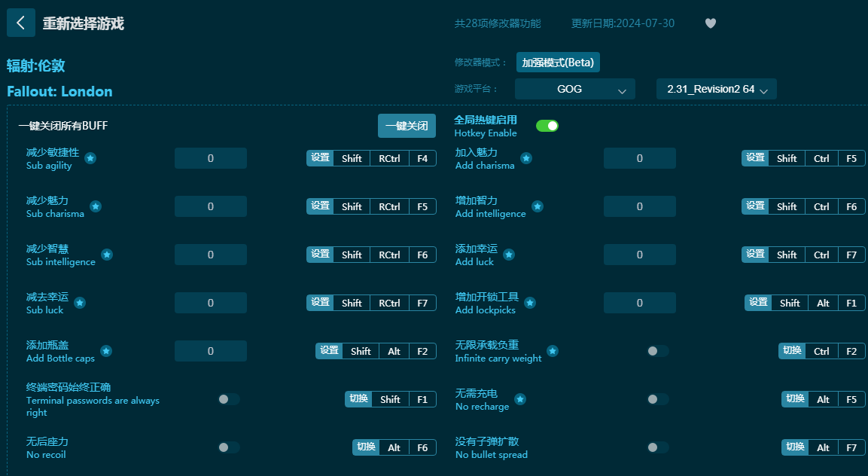This screenshot has height=476, width=868.
Task: Click star icon next to Add charisma
Action: [526, 158]
